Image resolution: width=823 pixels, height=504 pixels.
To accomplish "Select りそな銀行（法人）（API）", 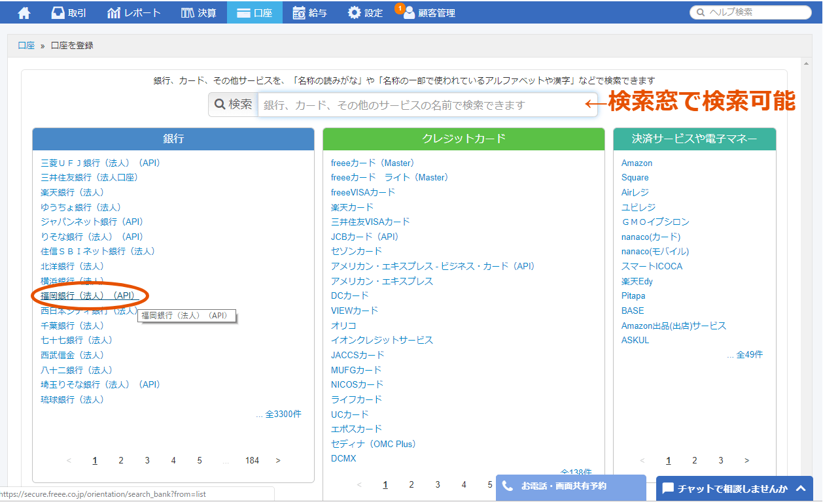I will pyautogui.click(x=92, y=237).
